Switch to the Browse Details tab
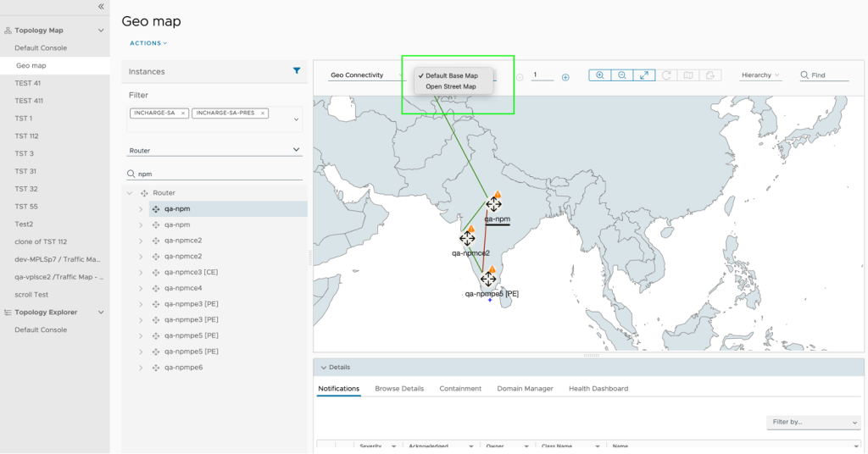The image size is (868, 454). [399, 389]
